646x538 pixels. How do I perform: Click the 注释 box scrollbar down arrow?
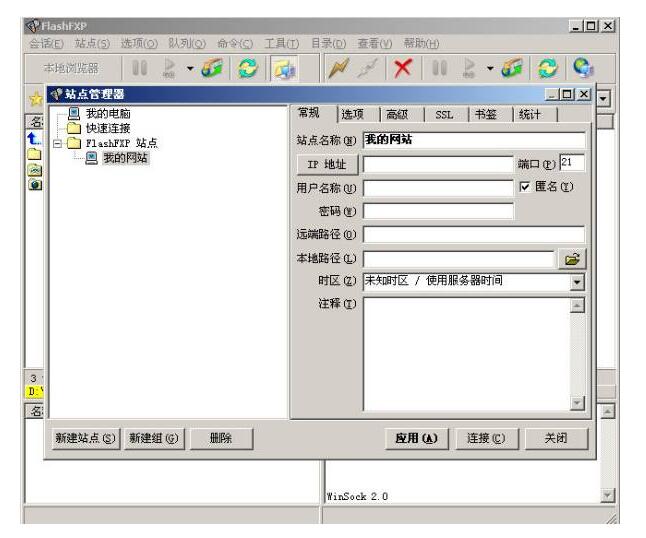576,403
